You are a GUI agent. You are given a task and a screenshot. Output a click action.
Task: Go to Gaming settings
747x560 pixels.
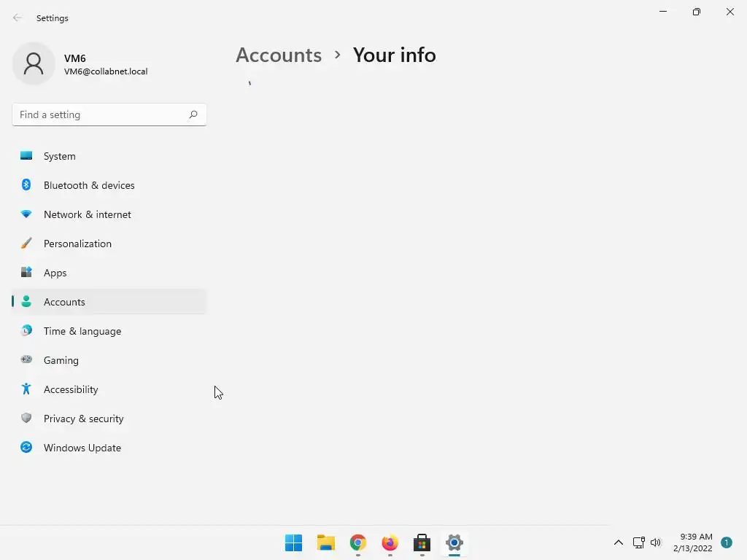(109, 360)
